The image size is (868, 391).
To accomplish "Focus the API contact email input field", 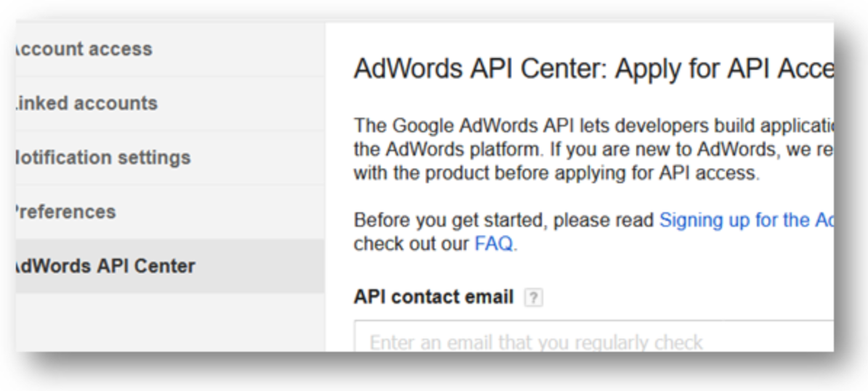I will [594, 336].
